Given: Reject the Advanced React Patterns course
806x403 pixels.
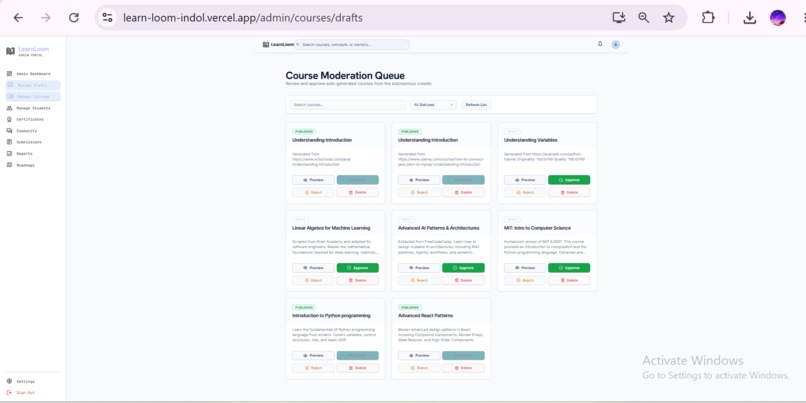Looking at the screenshot, I should (419, 368).
